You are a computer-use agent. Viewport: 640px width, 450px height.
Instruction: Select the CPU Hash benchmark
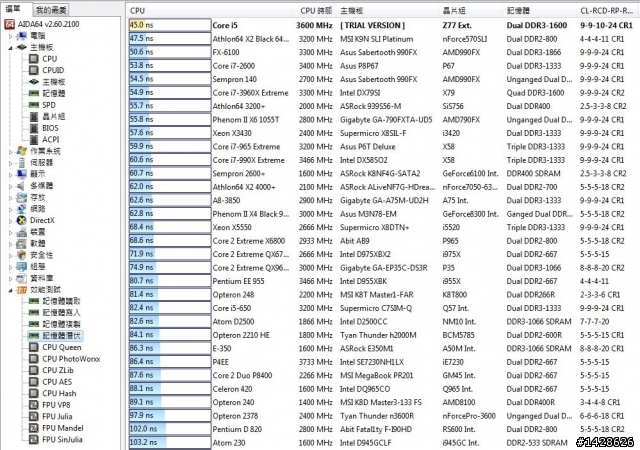pyautogui.click(x=59, y=393)
